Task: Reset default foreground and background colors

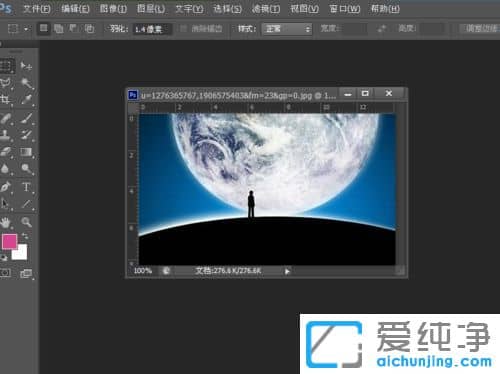Action: point(3,257)
